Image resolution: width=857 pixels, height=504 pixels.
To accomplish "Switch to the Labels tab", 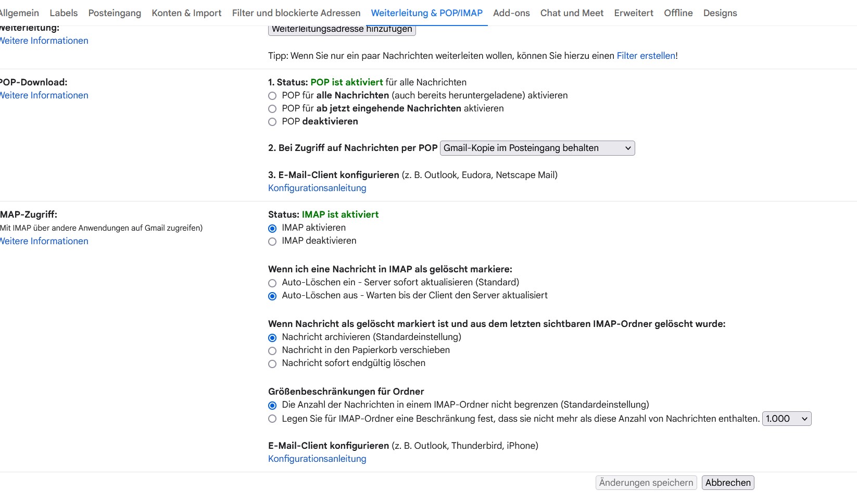I will (64, 13).
